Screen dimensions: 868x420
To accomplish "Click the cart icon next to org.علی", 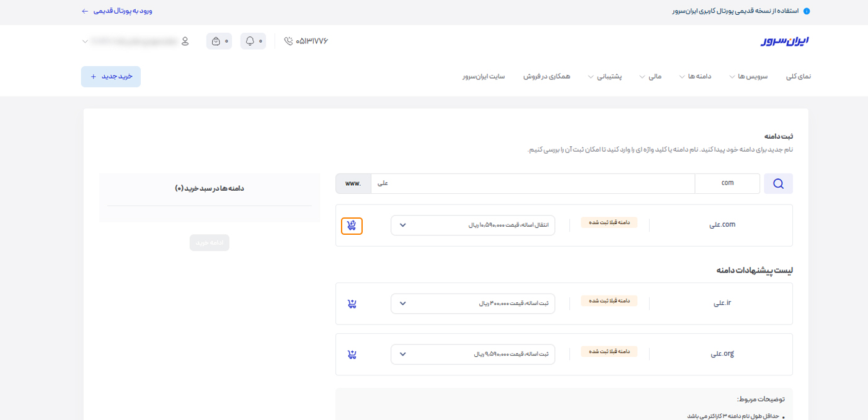I will [352, 354].
